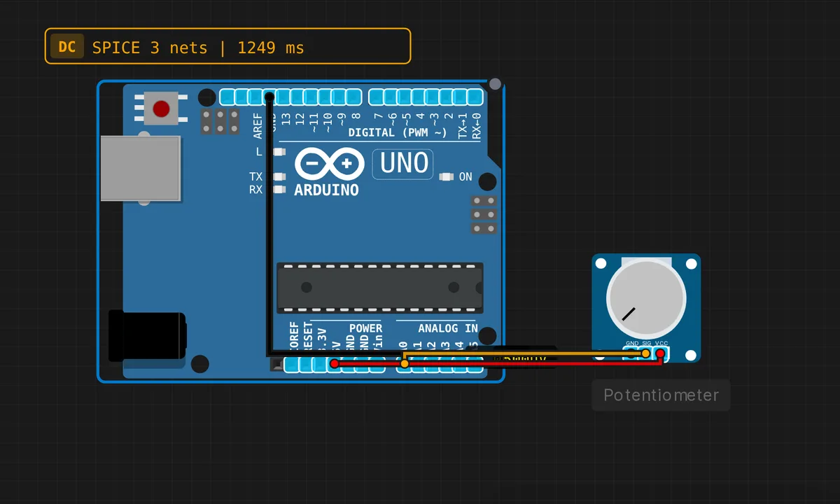Click the "SPICE 3 nets | 1249 ms" status text
Viewport: 840px width, 504px height.
tap(198, 48)
